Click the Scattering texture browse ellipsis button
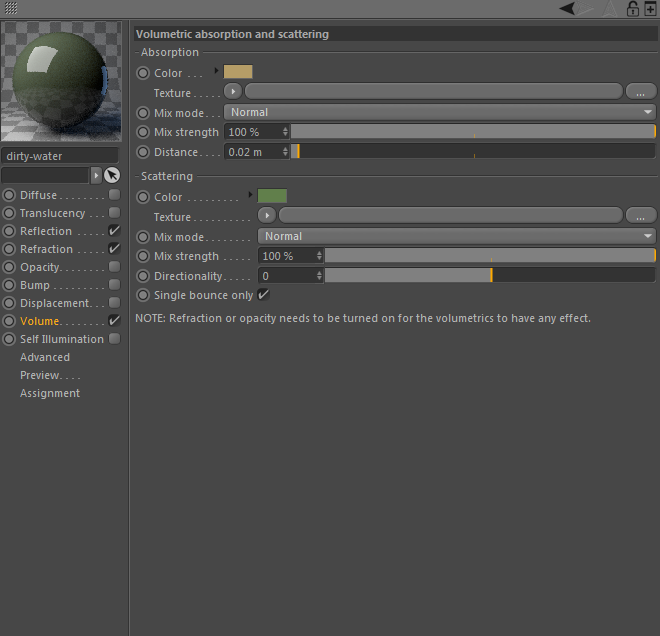 pyautogui.click(x=640, y=216)
